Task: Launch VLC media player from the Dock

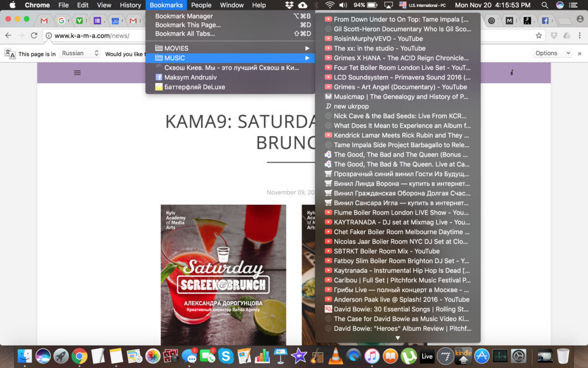Action: pos(336,356)
